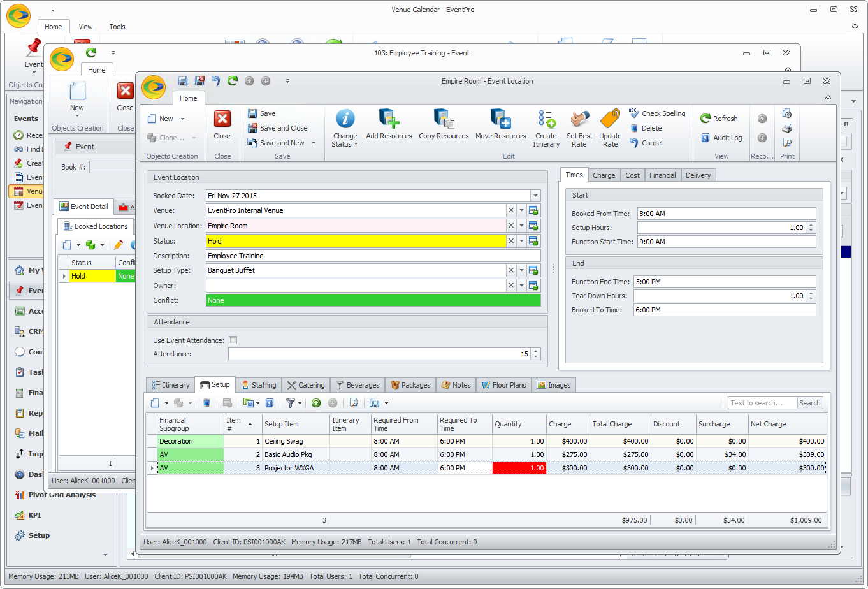This screenshot has width=868, height=589.
Task: Click the Text to search box
Action: [762, 403]
